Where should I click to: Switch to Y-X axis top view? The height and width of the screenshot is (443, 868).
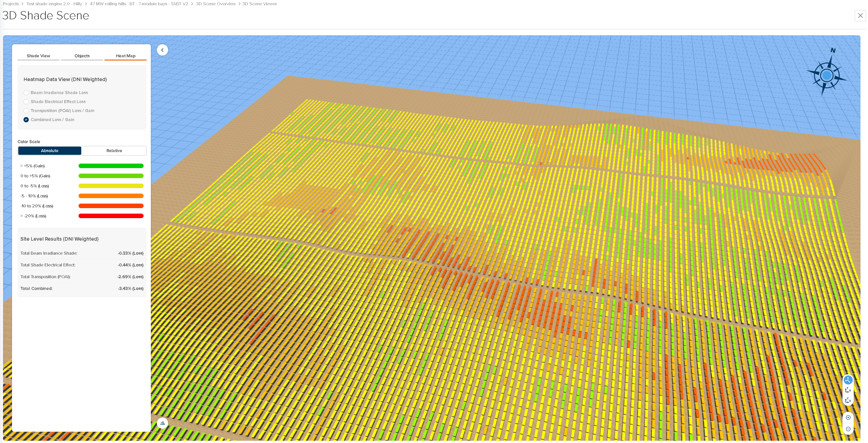pyautogui.click(x=848, y=390)
